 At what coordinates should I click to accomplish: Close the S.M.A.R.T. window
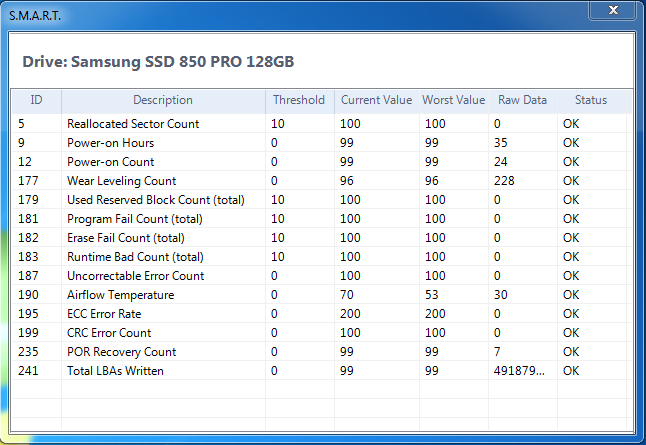pyautogui.click(x=613, y=10)
